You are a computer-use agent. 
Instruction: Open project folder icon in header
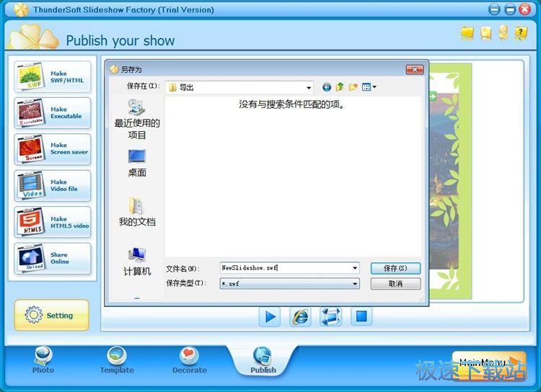467,33
